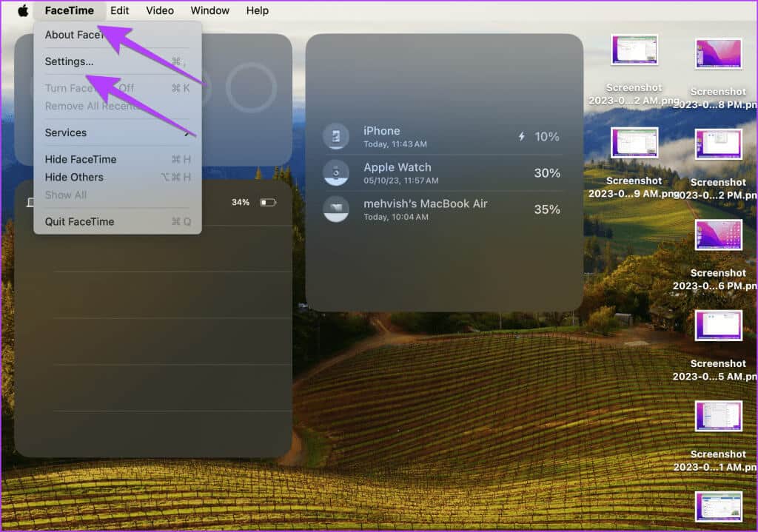This screenshot has width=758, height=532.
Task: Click the Apple Watch device icon
Action: click(x=335, y=172)
